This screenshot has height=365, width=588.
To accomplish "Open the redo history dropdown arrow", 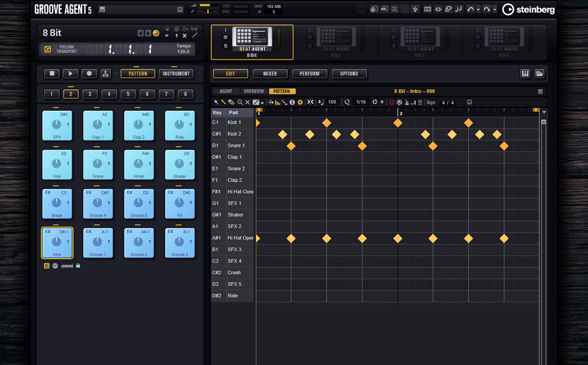I will [494, 9].
